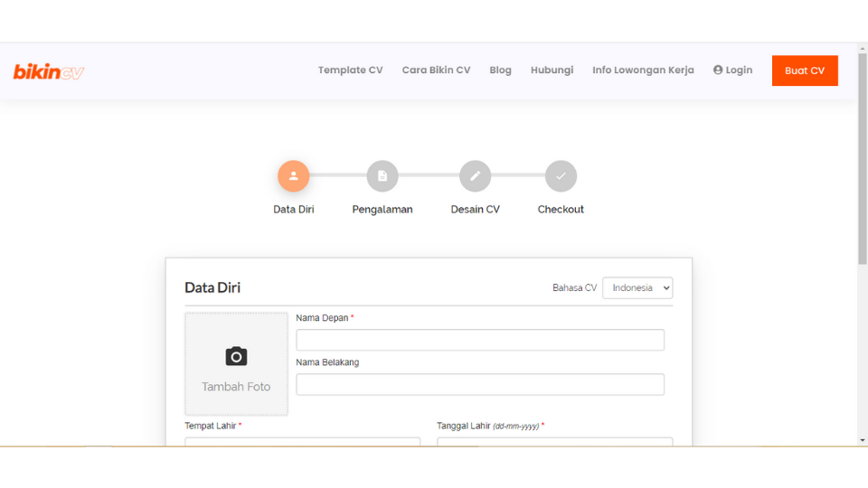Open the Blog navigation link
This screenshot has height=488, width=868.
[x=500, y=70]
